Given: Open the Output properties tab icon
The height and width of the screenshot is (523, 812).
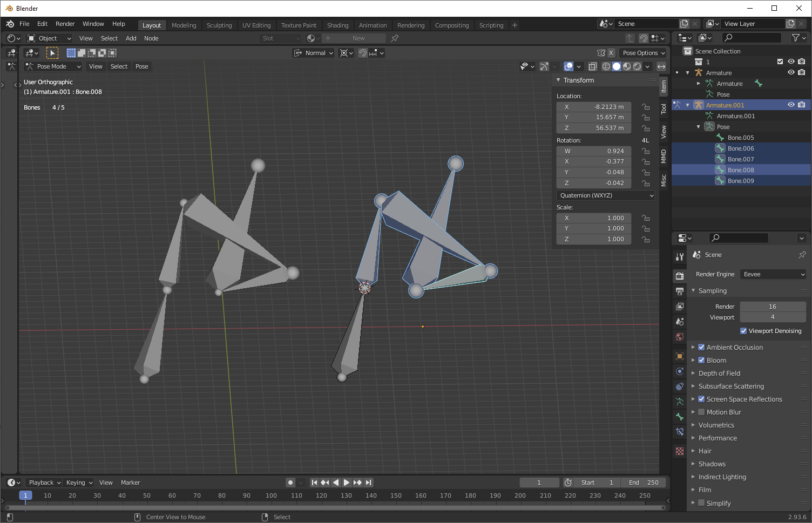Looking at the screenshot, I should 680,291.
